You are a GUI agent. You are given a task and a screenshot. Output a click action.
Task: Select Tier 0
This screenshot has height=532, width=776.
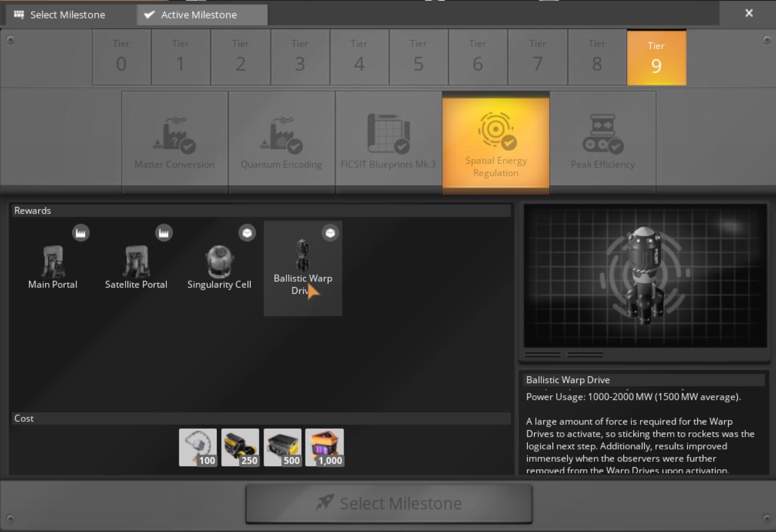pos(121,57)
